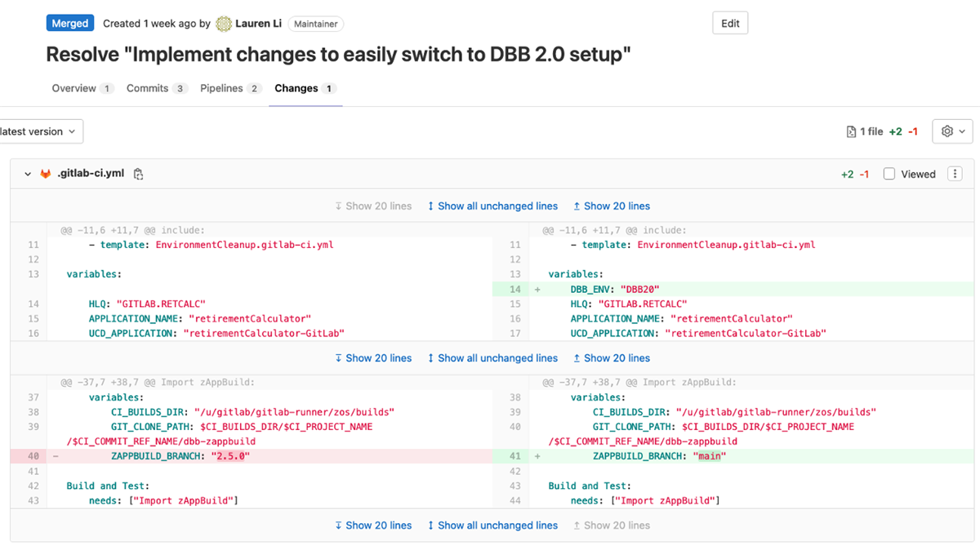Show all unchanged lines in the first hunk
This screenshot has height=546, width=980.
(492, 206)
